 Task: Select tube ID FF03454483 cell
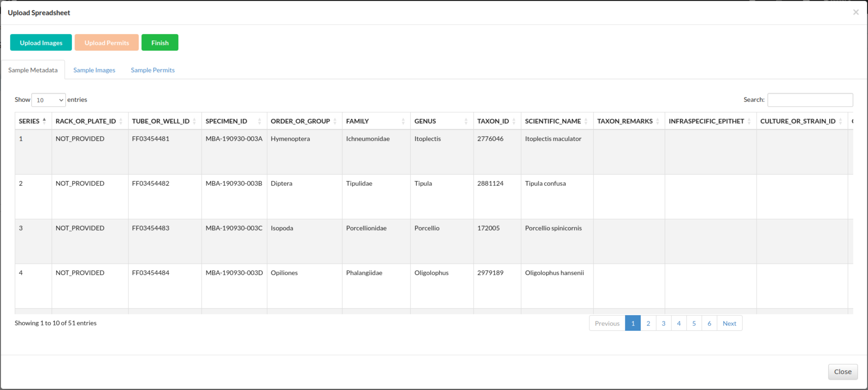(x=165, y=241)
